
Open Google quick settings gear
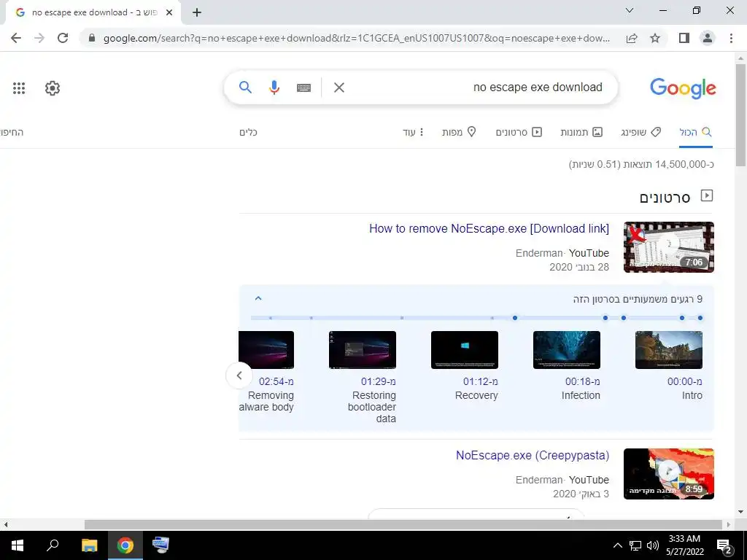pos(53,88)
